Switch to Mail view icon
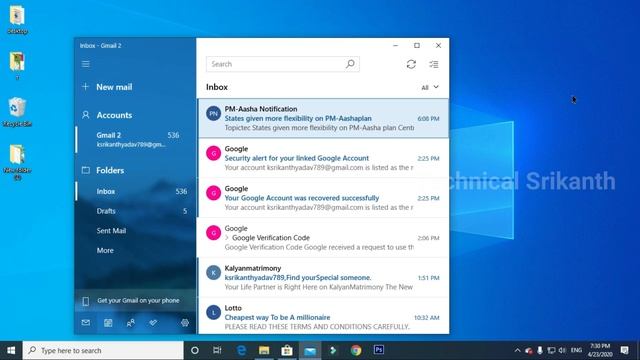Viewport: 640px width, 360px height. pyautogui.click(x=86, y=323)
